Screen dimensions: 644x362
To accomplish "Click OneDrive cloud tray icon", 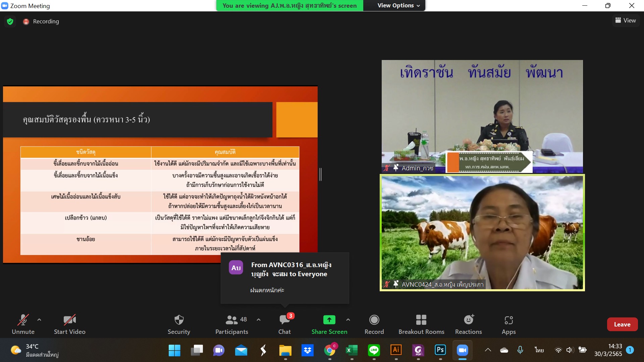I will (x=504, y=350).
